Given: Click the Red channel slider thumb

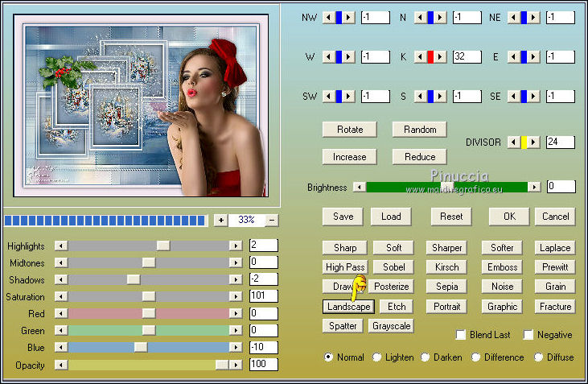Looking at the screenshot, I should (149, 313).
